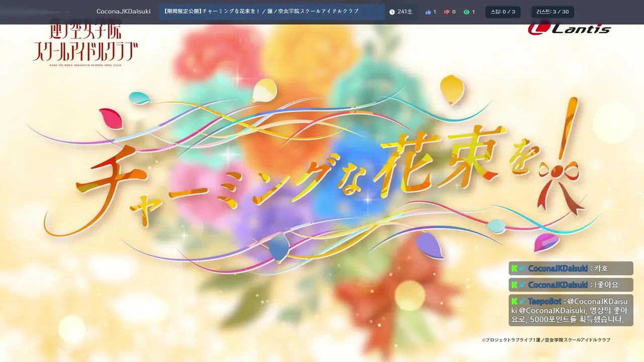Open the 리스트: 3 / 30 playlist counter
This screenshot has width=644, height=362.
pos(552,12)
